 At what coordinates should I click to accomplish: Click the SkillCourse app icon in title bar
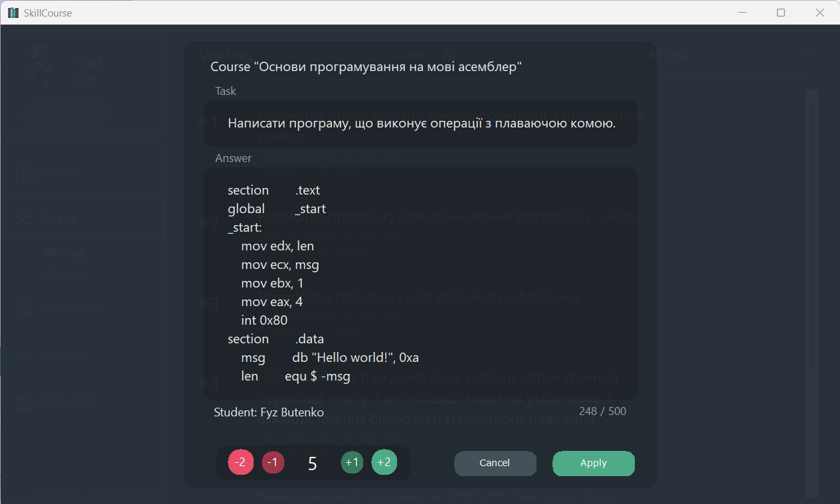click(x=13, y=13)
